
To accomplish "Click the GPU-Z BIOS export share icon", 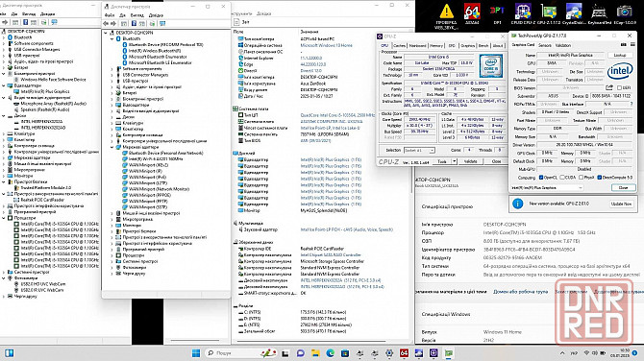I will (x=609, y=87).
